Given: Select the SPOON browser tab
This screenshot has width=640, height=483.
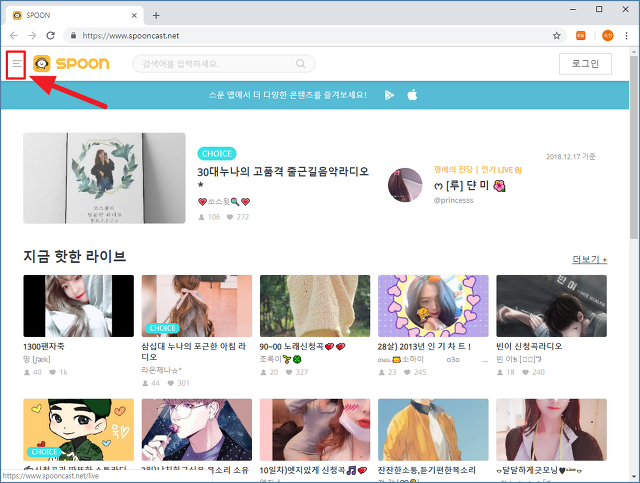Looking at the screenshot, I should click(75, 15).
